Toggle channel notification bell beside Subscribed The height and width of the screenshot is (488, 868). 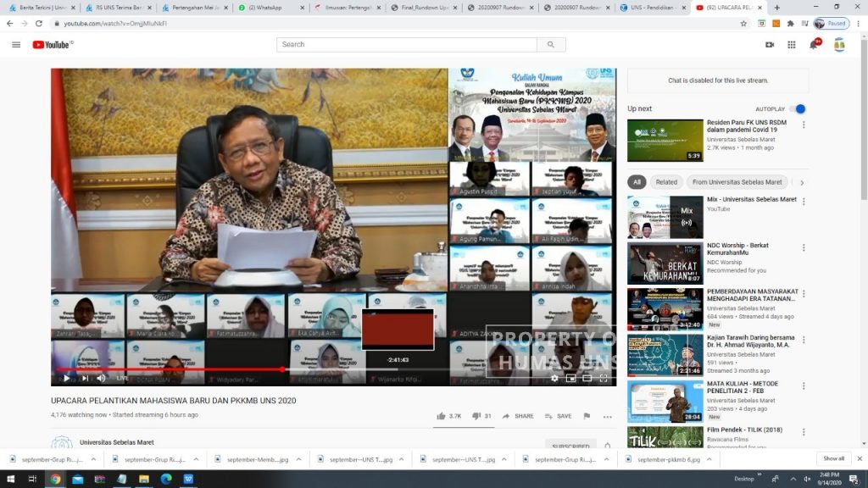[607, 446]
